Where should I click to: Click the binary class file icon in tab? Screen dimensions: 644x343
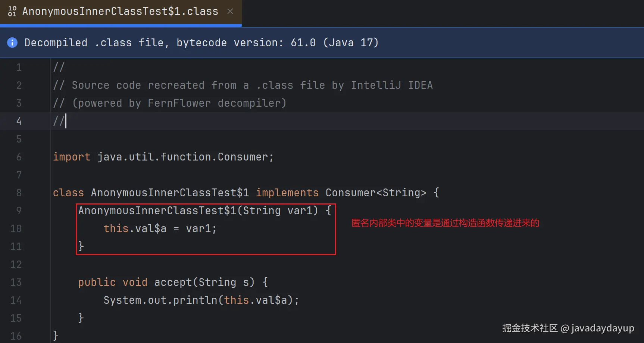point(12,11)
